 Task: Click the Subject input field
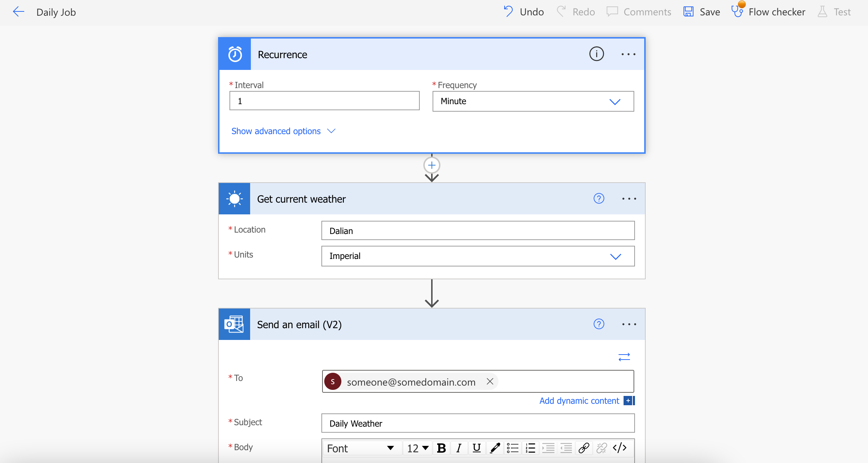tap(477, 423)
